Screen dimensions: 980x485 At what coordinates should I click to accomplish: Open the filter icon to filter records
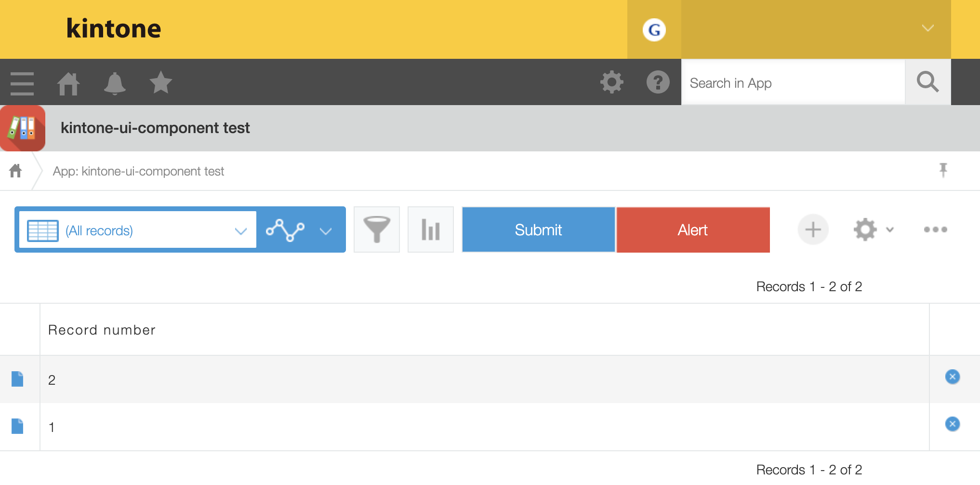point(376,229)
